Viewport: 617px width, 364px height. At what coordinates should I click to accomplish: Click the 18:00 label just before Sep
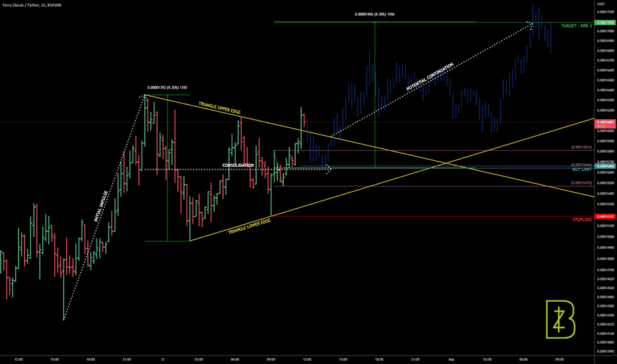379,359
